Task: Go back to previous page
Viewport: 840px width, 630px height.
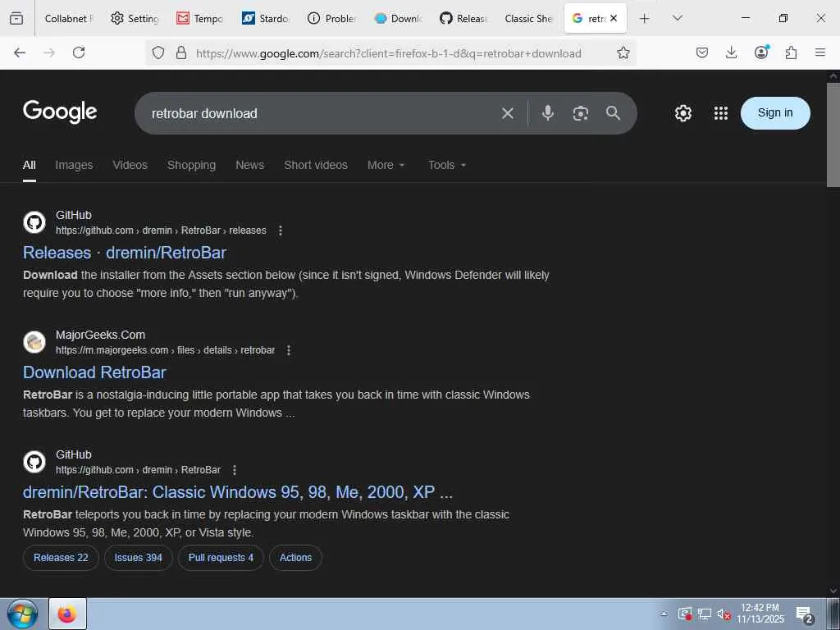Action: [20, 52]
